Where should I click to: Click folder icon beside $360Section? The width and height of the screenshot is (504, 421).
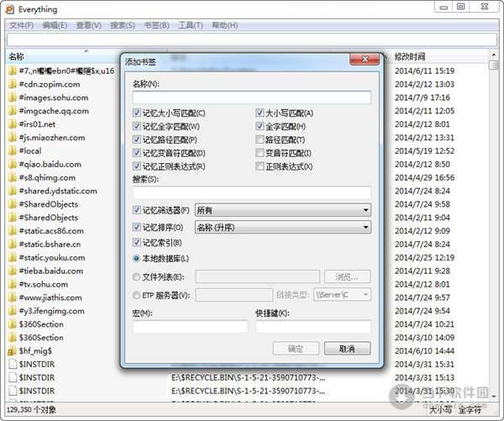pyautogui.click(x=12, y=324)
